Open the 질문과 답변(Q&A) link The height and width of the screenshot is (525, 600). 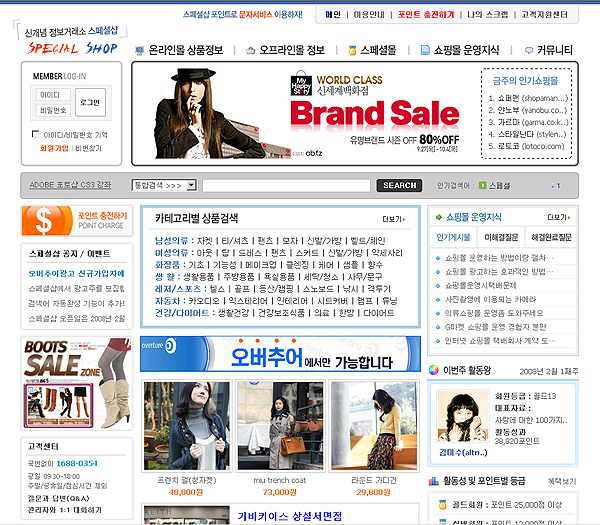point(59,498)
